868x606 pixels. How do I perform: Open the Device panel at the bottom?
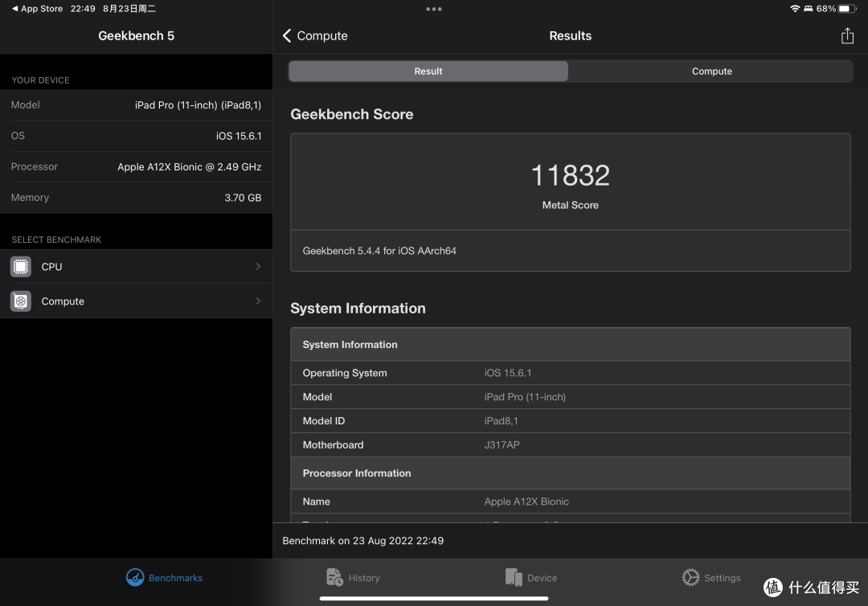(531, 577)
